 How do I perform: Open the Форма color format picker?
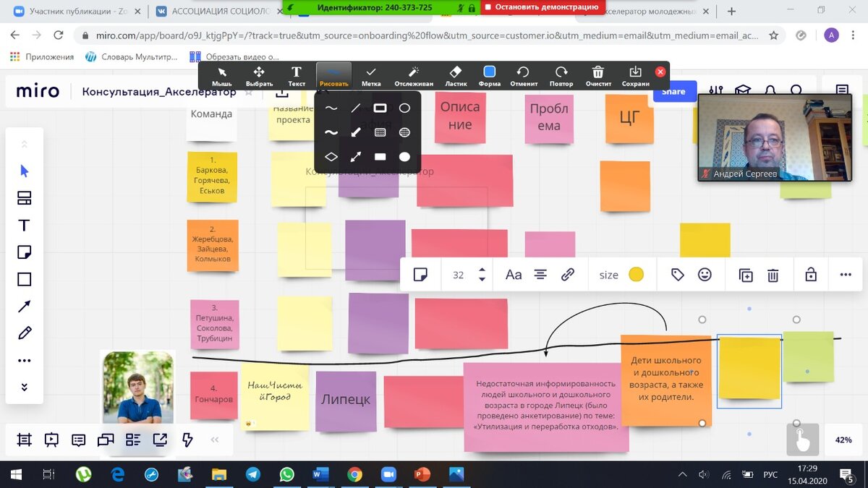point(490,76)
